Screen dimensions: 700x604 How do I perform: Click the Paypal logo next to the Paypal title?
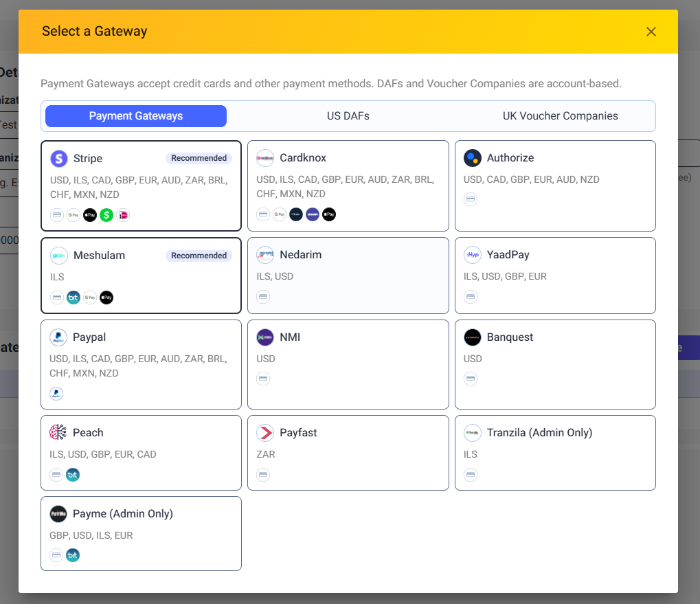(58, 337)
